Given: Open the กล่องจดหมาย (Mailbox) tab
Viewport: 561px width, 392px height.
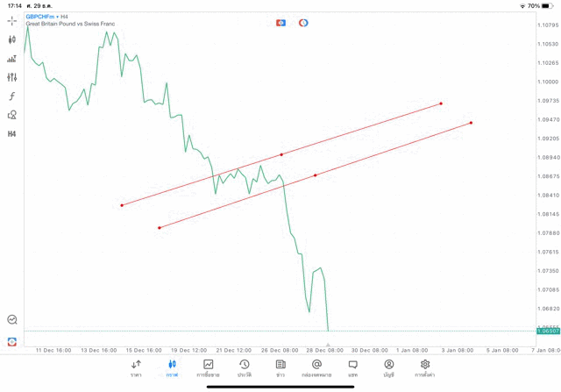Looking at the screenshot, I should click(x=316, y=367).
